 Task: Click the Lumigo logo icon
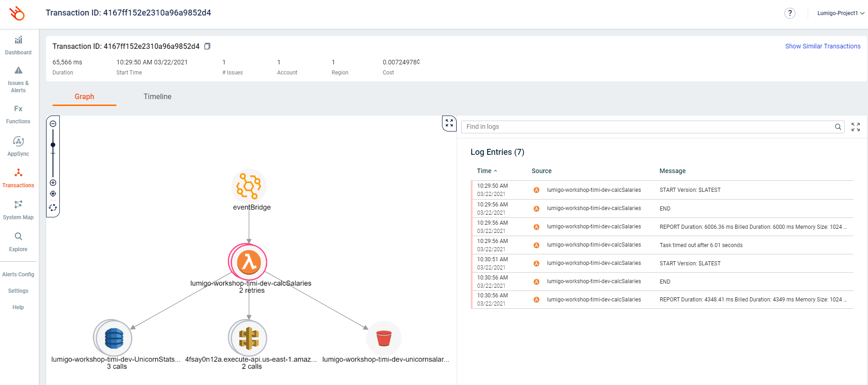(17, 13)
